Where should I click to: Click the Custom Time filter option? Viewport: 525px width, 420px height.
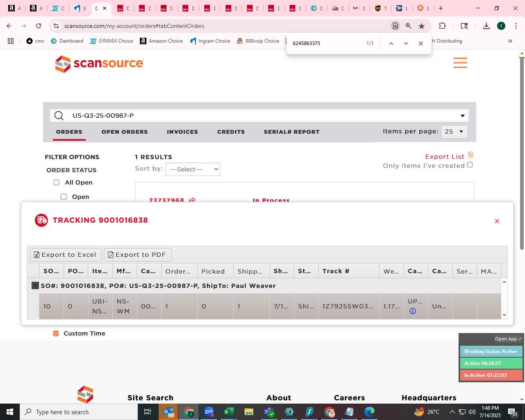pos(84,333)
